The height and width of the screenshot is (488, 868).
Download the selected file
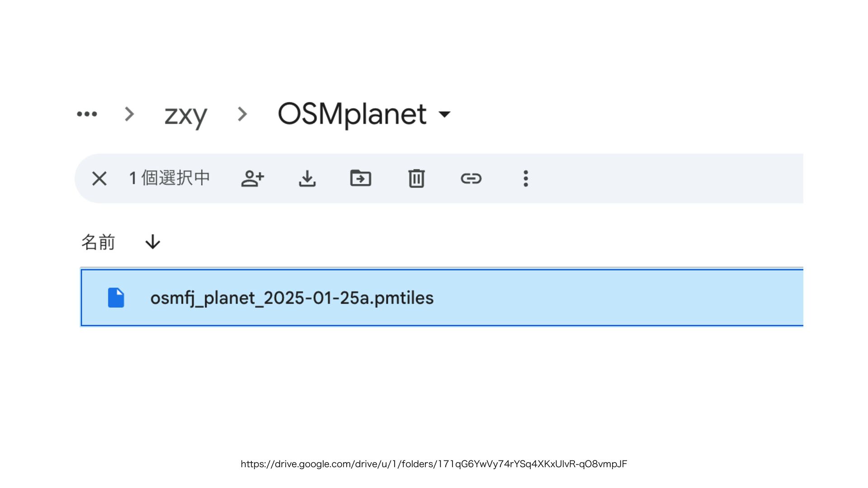(x=307, y=178)
